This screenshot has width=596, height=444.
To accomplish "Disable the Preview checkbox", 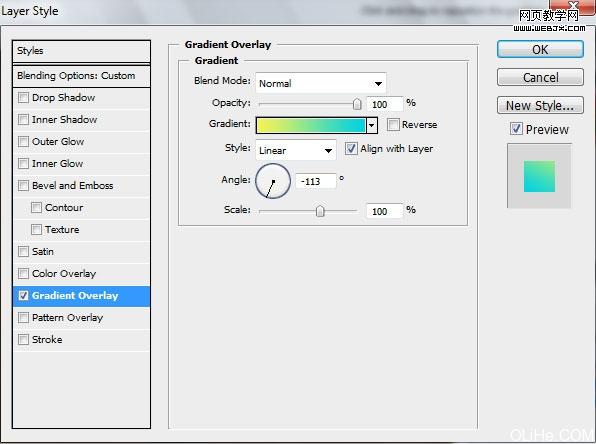I will click(516, 129).
